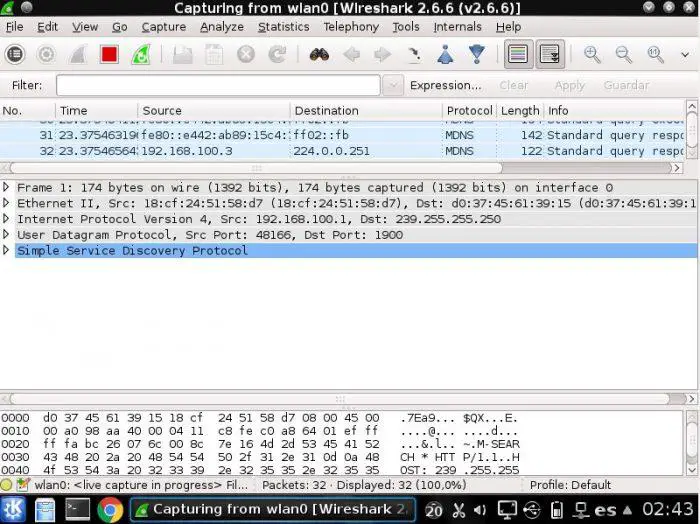Restart the live capture green fin icon

click(x=141, y=54)
